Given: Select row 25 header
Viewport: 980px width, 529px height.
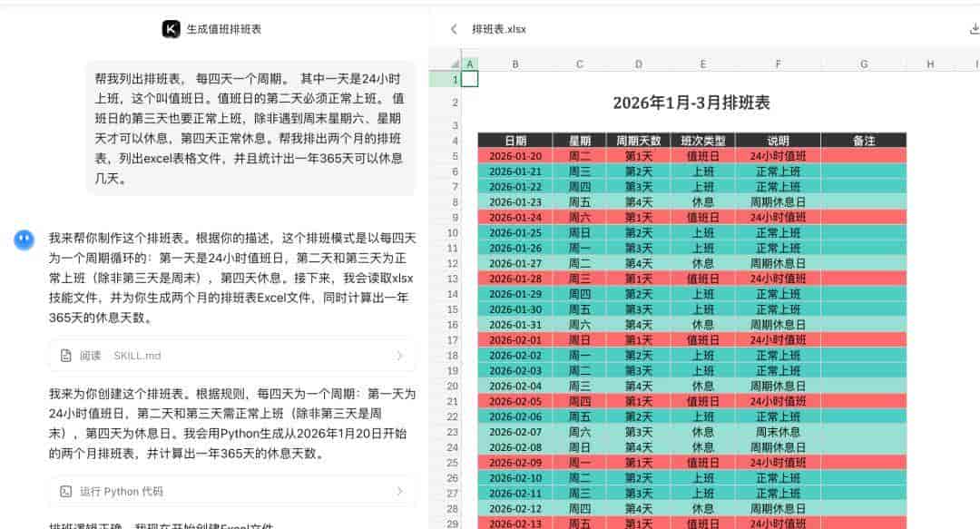Looking at the screenshot, I should coord(446,463).
